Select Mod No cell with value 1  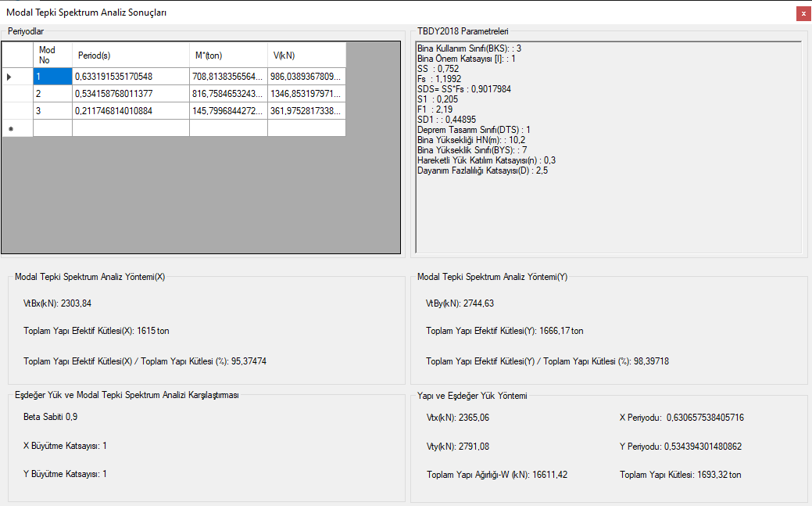tap(53, 76)
